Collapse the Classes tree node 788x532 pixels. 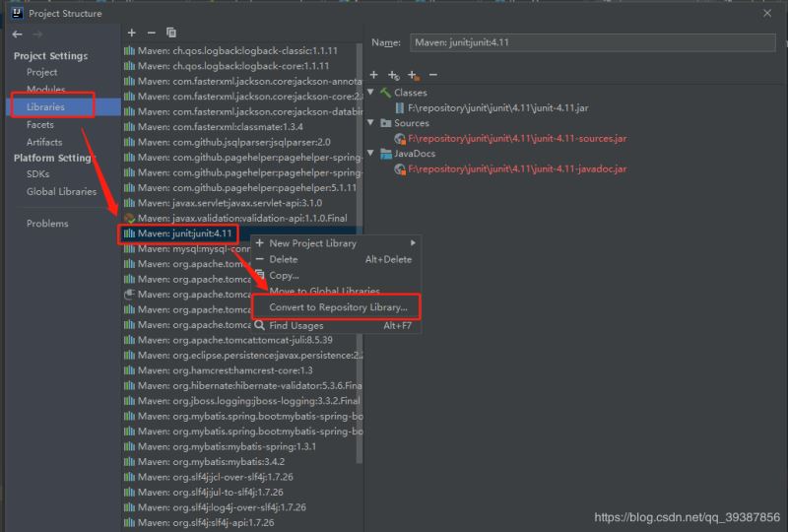(x=371, y=93)
